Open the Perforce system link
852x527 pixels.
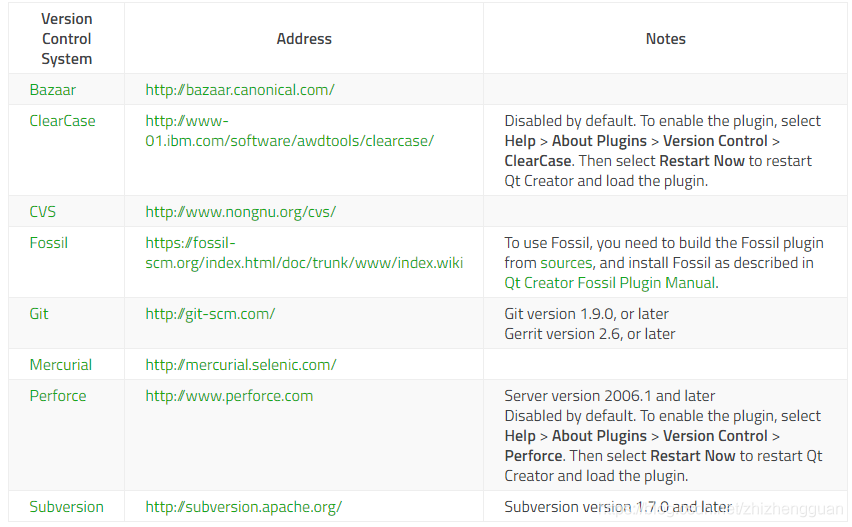click(x=58, y=396)
